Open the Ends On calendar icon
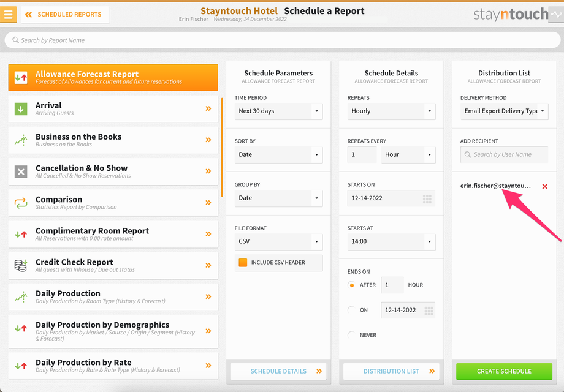This screenshot has height=392, width=564. coord(429,311)
